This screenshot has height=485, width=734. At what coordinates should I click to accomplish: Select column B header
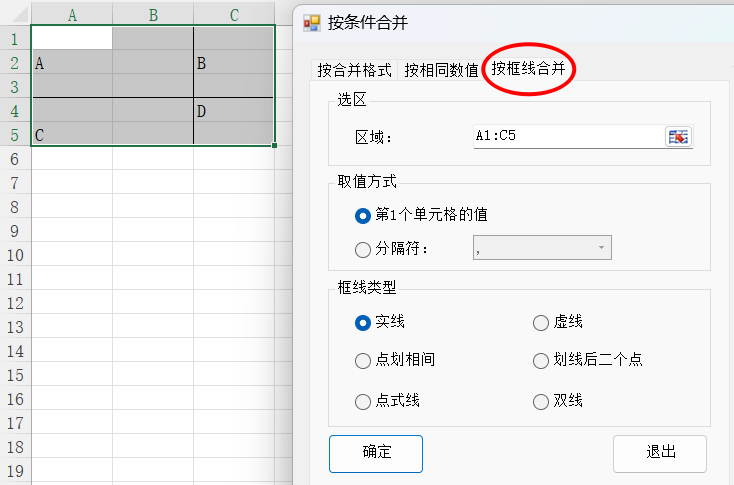153,15
